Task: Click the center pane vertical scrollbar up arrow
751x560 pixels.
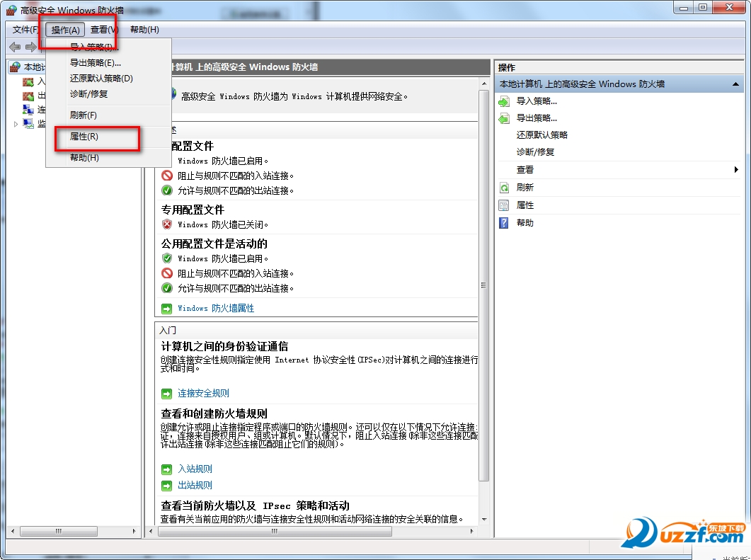Action: (x=484, y=84)
